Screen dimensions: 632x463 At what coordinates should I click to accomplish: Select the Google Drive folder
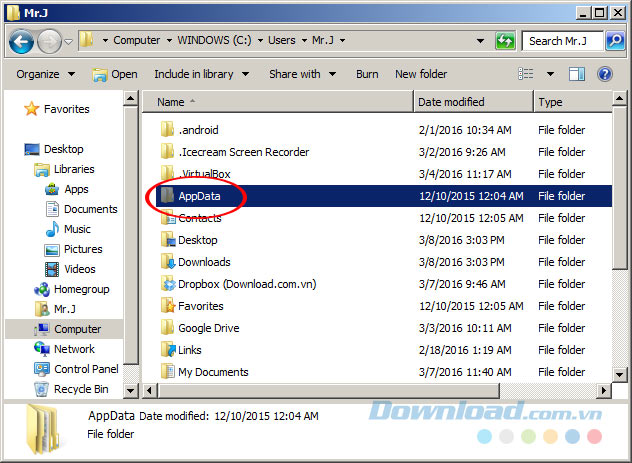coord(200,328)
